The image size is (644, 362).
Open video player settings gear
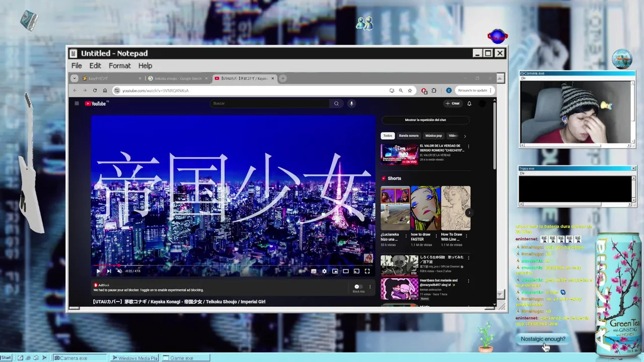click(x=324, y=271)
